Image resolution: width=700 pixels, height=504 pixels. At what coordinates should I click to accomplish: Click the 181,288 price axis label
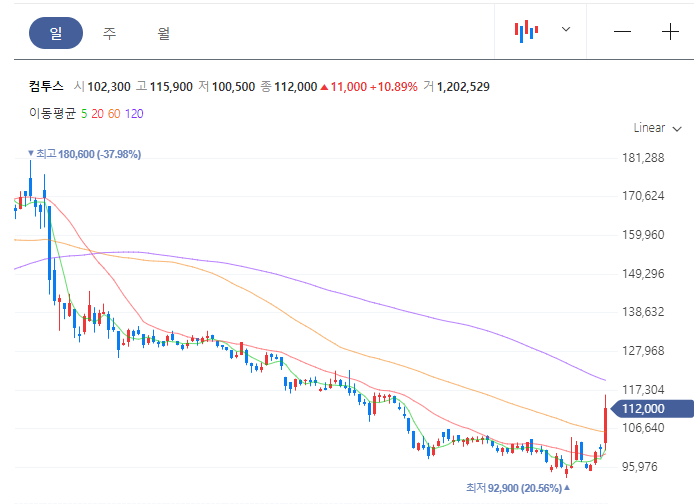(643, 158)
